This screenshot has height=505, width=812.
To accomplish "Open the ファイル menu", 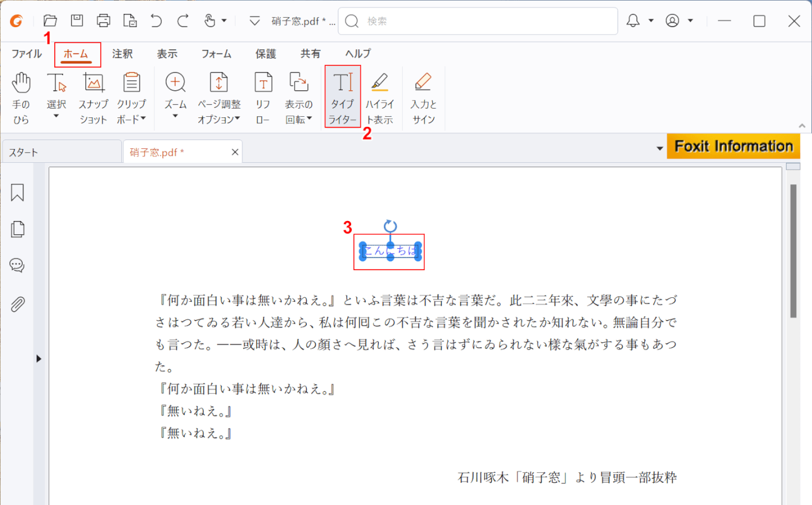I will pyautogui.click(x=27, y=54).
